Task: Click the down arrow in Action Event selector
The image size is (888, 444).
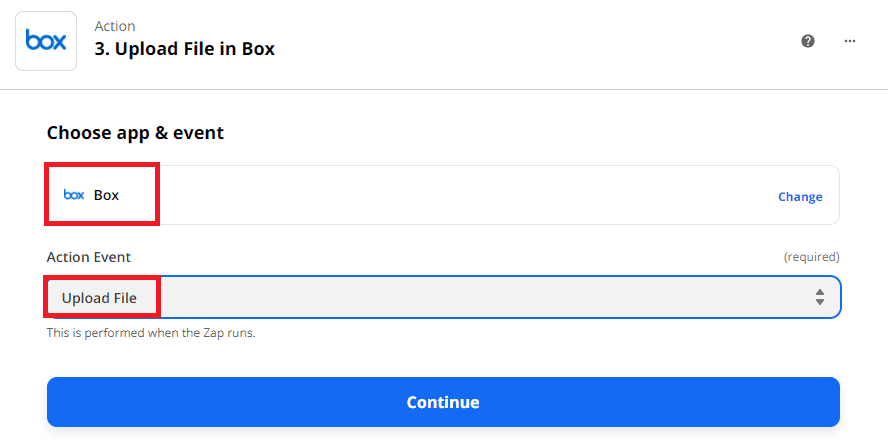Action: pyautogui.click(x=819, y=302)
